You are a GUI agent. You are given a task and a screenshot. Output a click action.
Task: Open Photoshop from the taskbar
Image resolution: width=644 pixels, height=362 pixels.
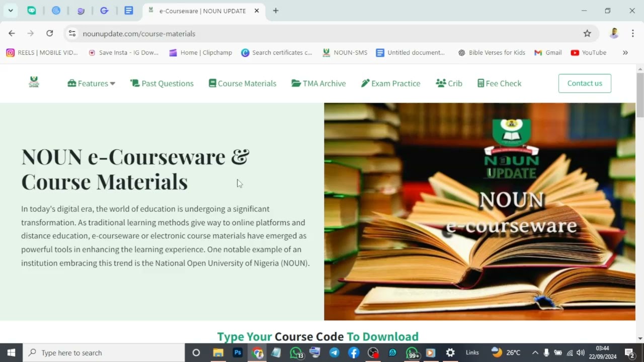(x=237, y=353)
